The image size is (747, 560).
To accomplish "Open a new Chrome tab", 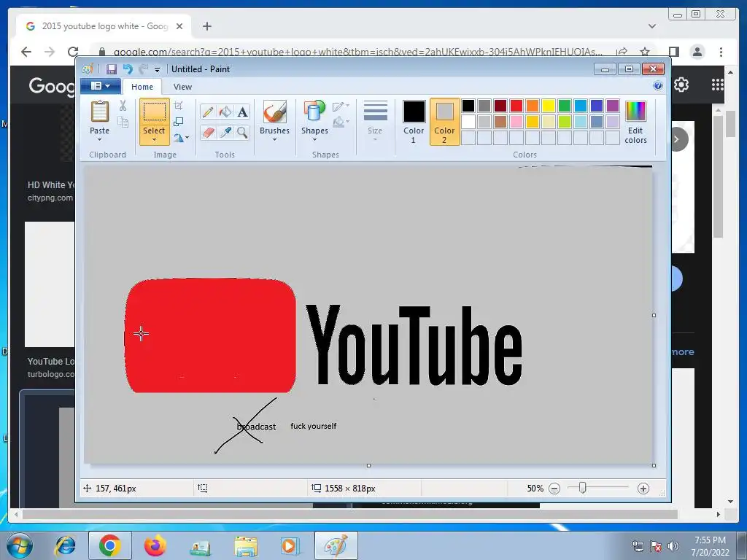I will pyautogui.click(x=206, y=26).
